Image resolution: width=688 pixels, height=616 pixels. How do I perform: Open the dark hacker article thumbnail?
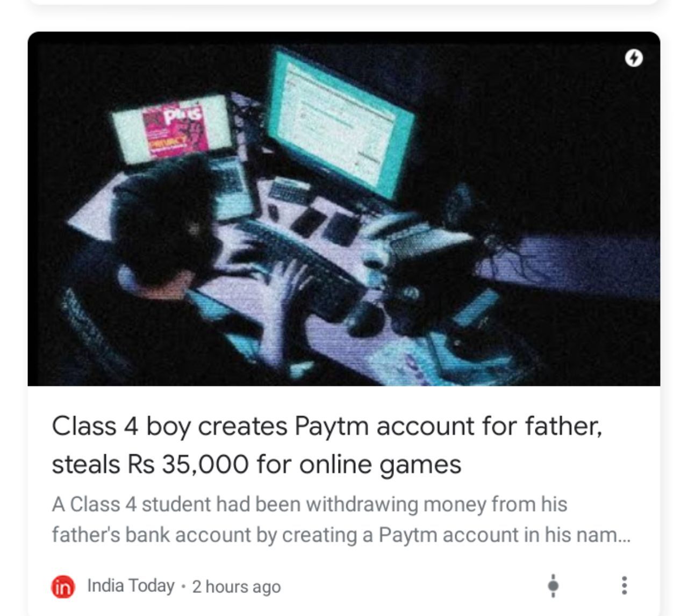[344, 209]
